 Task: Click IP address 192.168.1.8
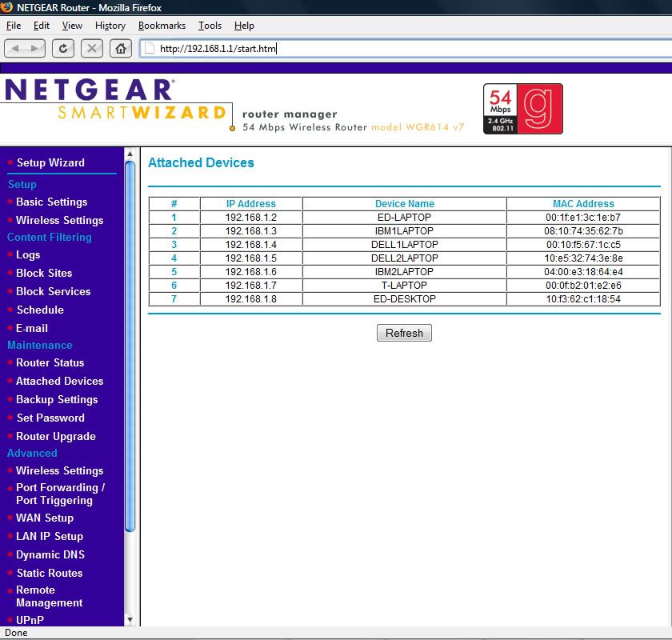tap(250, 299)
